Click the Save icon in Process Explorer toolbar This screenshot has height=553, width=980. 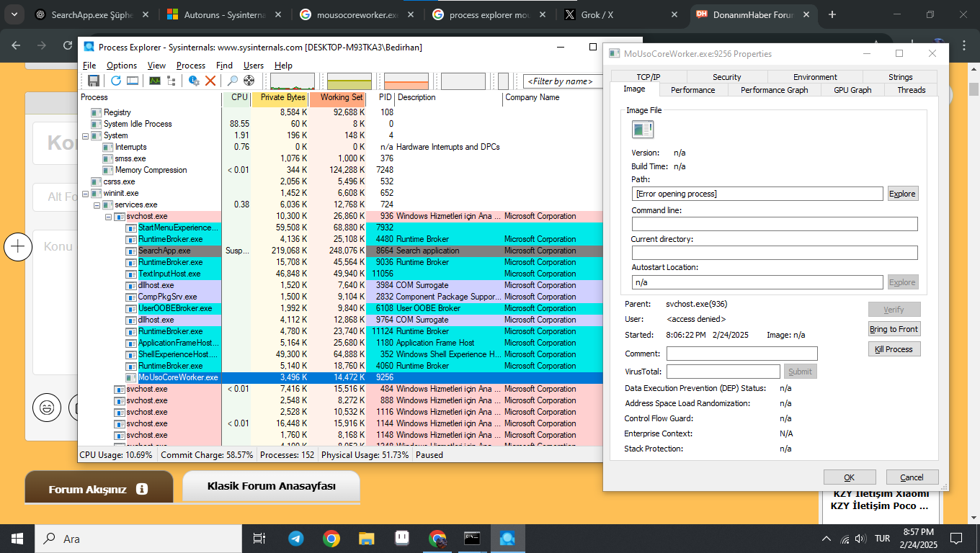[x=94, y=81]
